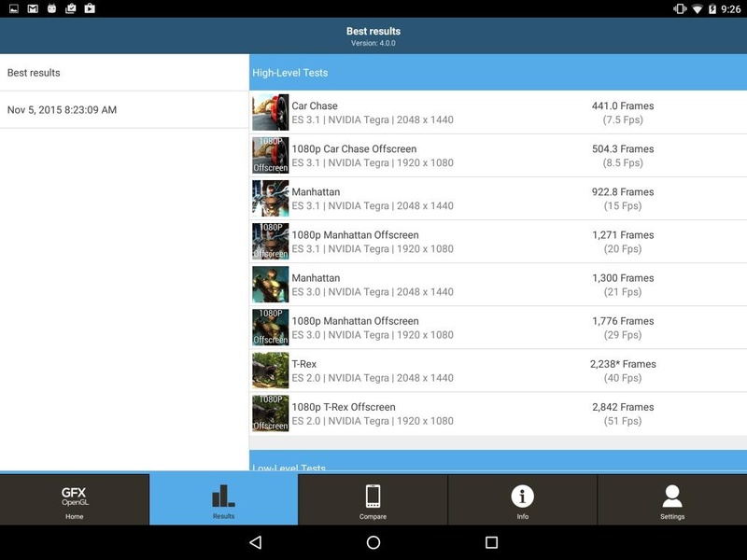Click the 504.3 Frames score

[x=623, y=149]
